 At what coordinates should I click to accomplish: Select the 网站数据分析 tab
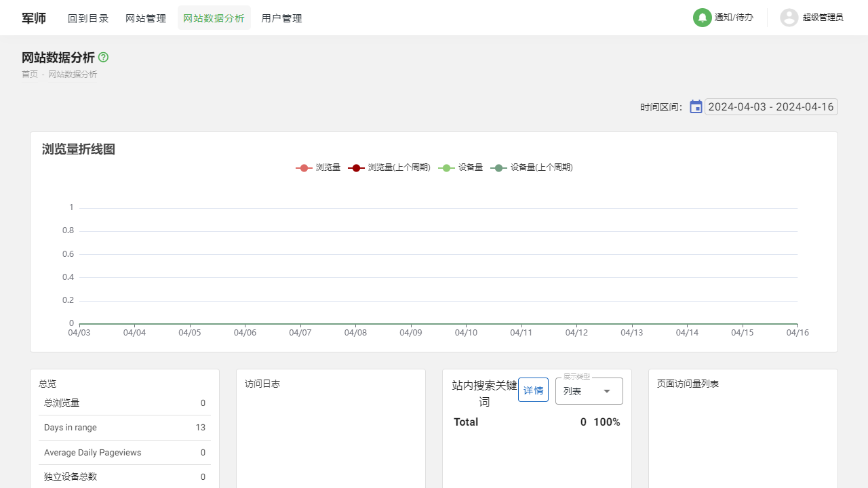point(214,18)
